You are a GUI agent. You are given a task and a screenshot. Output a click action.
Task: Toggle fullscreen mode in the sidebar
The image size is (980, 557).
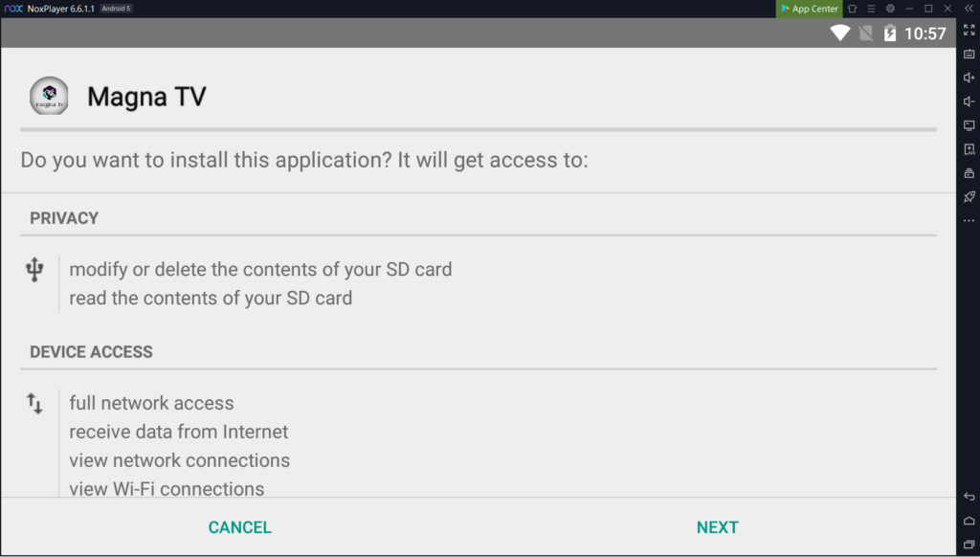pyautogui.click(x=969, y=30)
